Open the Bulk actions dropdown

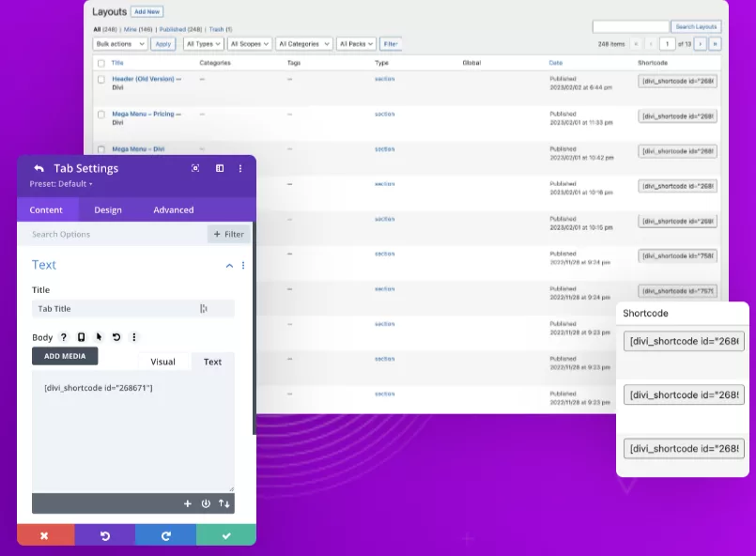point(119,44)
